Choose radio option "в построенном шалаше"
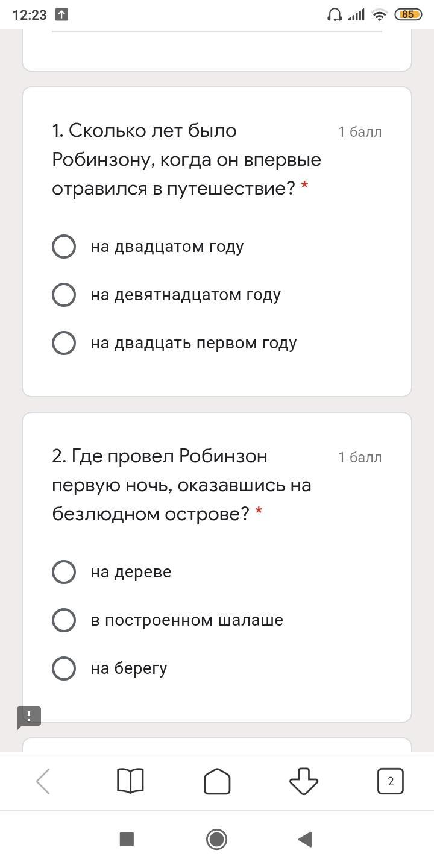 pos(64,620)
